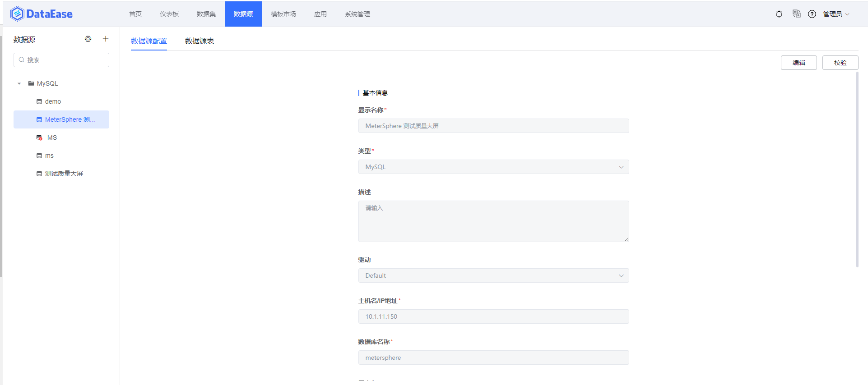Open the 应用 menu
The width and height of the screenshot is (868, 385).
(320, 14)
